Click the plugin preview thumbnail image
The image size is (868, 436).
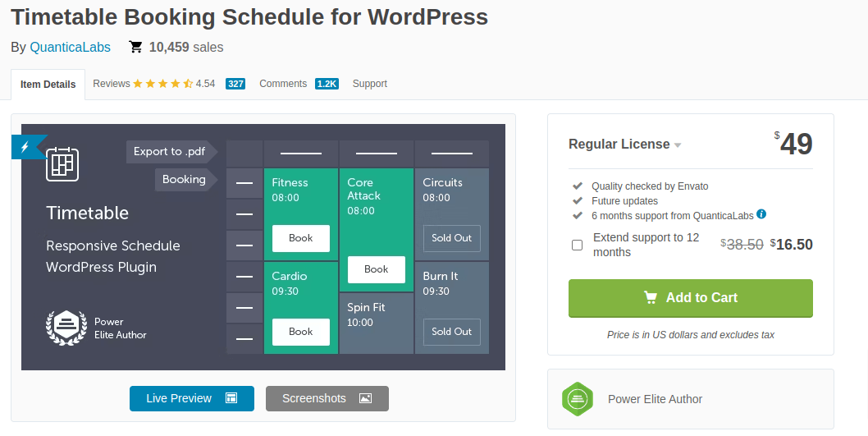[263, 247]
